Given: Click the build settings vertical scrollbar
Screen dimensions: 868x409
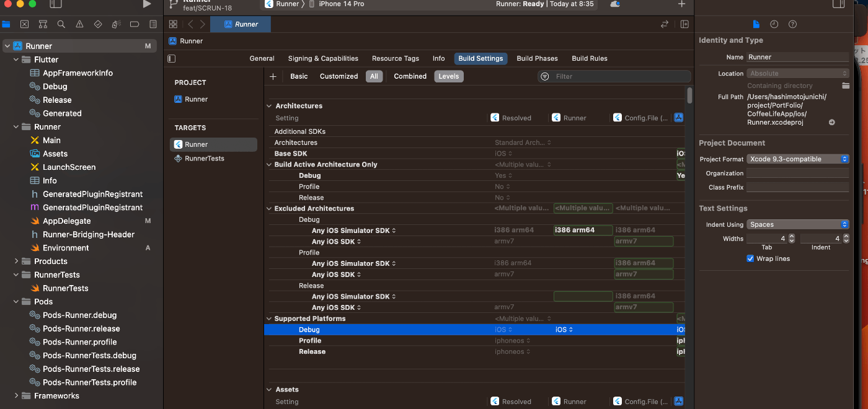Looking at the screenshot, I should tap(689, 95).
